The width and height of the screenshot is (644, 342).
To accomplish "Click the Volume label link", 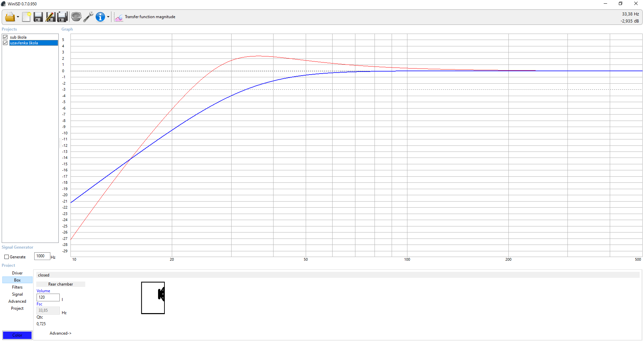I will [x=43, y=291].
